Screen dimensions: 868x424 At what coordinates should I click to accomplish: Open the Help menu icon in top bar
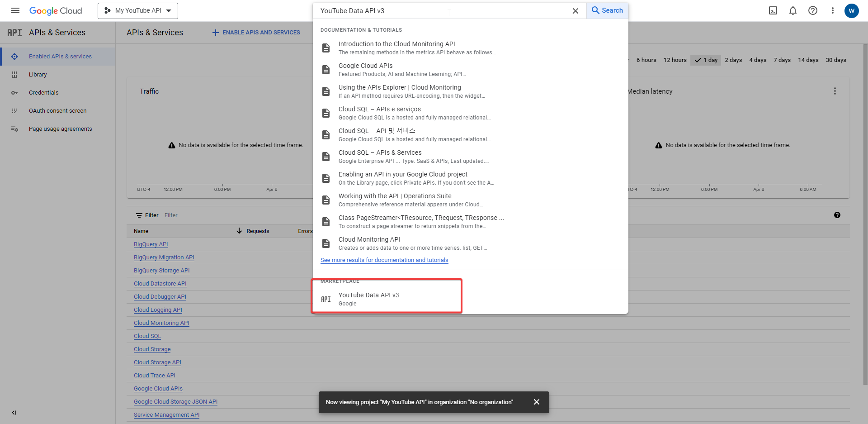(x=813, y=10)
